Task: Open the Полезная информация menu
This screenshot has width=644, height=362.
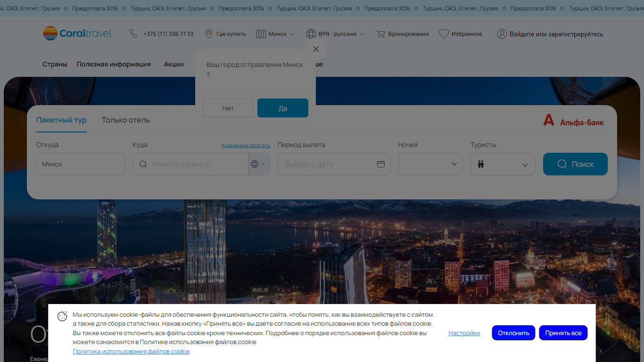Action: [114, 64]
